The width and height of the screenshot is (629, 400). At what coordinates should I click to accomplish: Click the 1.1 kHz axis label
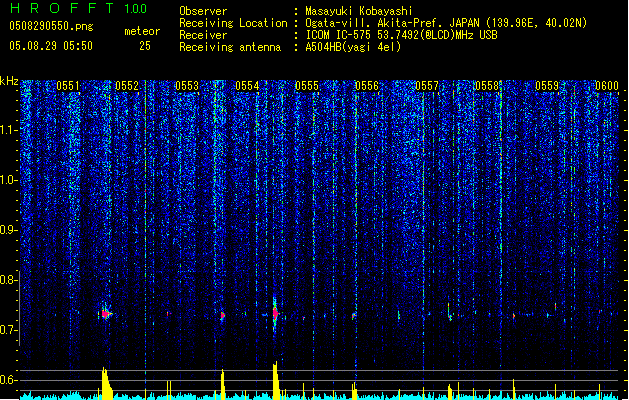[x=8, y=130]
